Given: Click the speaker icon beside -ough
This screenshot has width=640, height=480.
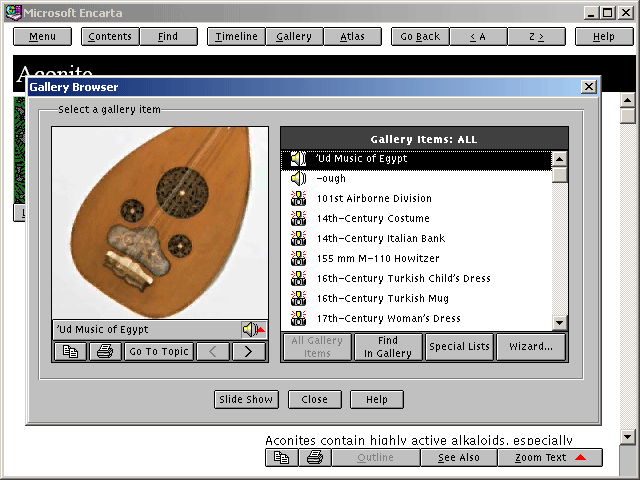Looking at the screenshot, I should [x=298, y=178].
